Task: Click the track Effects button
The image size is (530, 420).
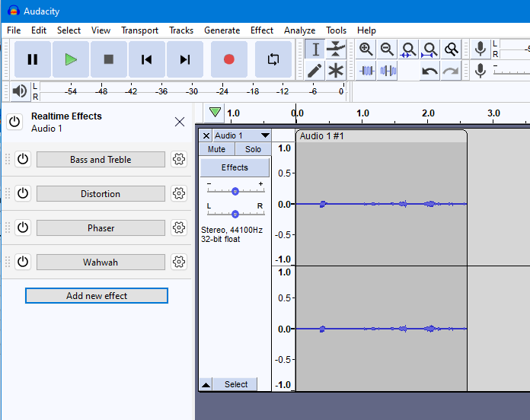Action: (235, 167)
